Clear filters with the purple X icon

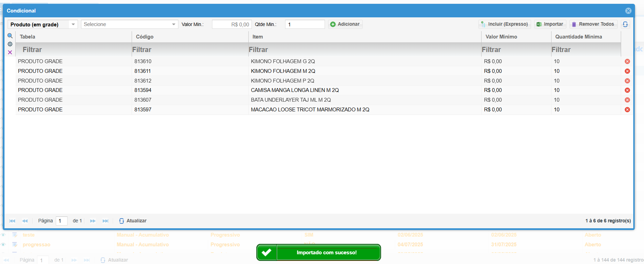10,52
